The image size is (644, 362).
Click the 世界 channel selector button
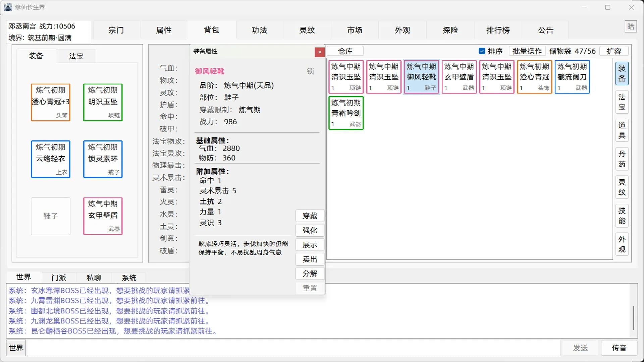coord(16,348)
